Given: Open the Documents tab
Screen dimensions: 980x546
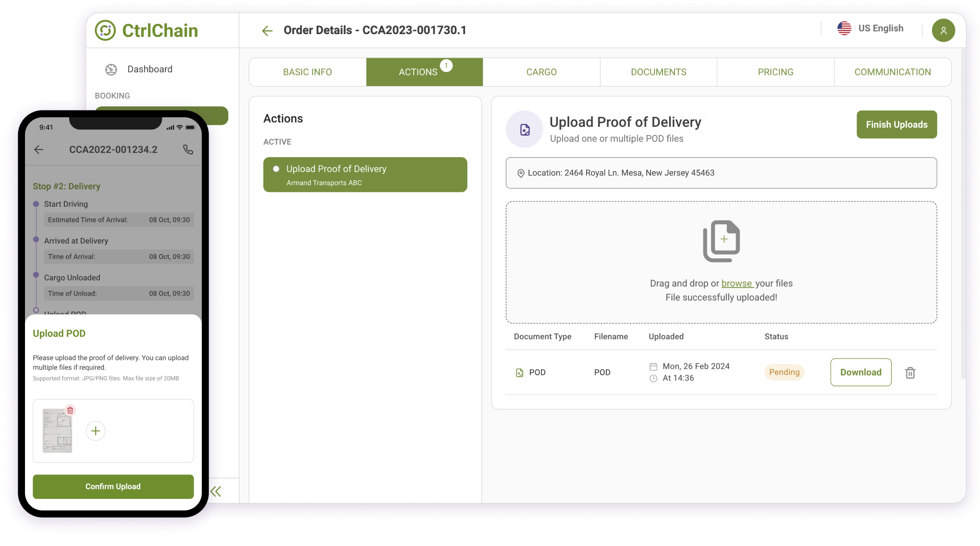Looking at the screenshot, I should [x=658, y=72].
